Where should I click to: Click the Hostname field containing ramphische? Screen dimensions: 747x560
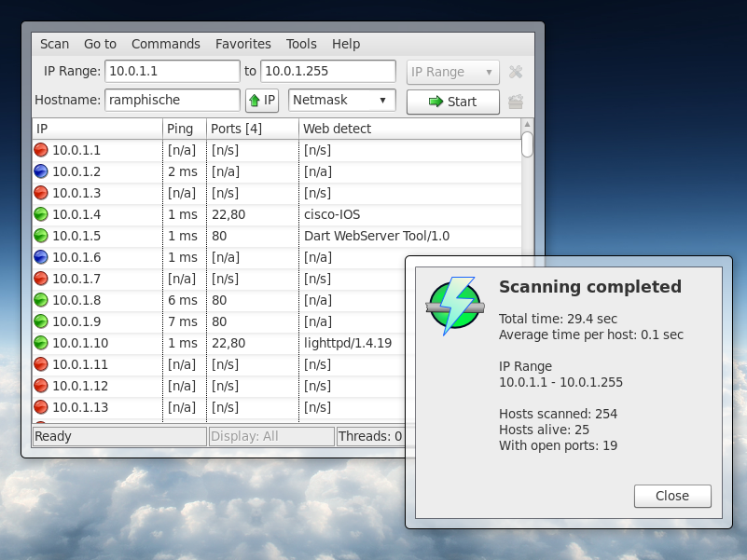point(172,100)
